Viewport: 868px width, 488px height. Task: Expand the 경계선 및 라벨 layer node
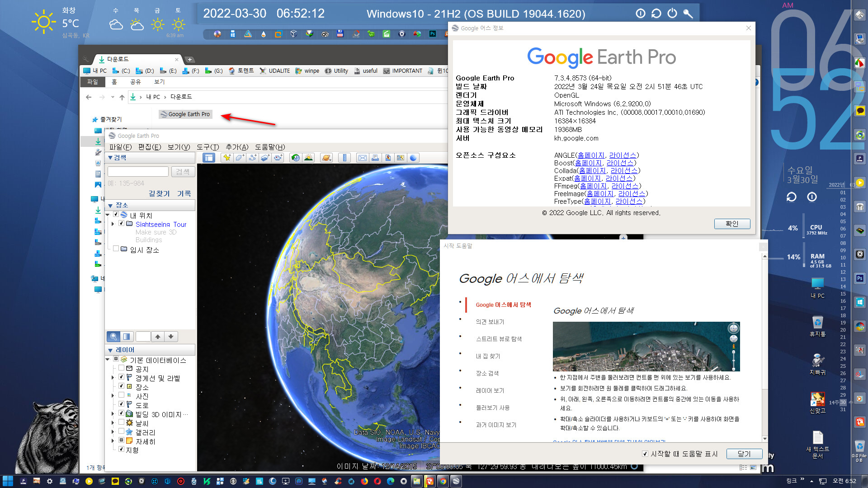pos(113,377)
